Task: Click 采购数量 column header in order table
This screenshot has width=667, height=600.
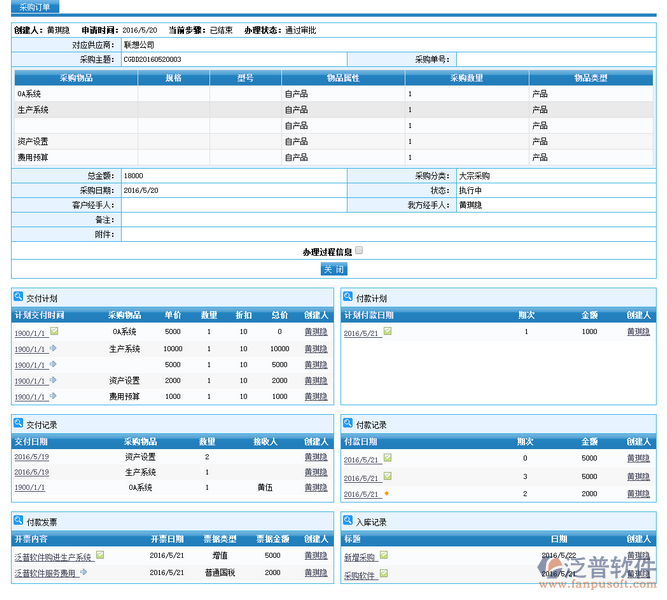Action: 467,78
